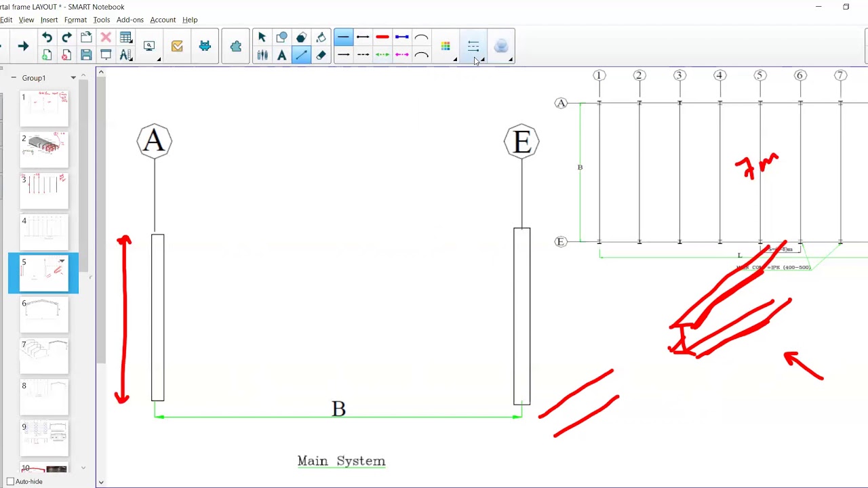868x488 pixels.
Task: Open the transparency cloud icon
Action: (x=501, y=46)
